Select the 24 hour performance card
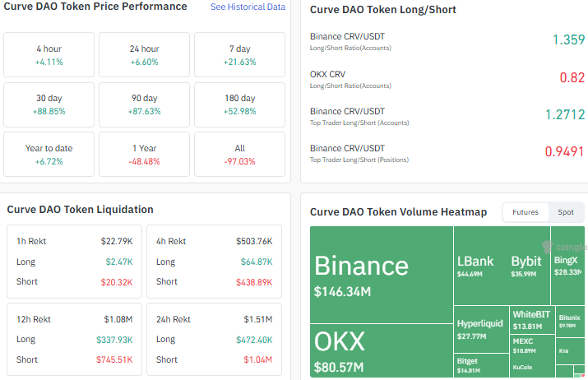The height and width of the screenshot is (380, 588). click(145, 55)
